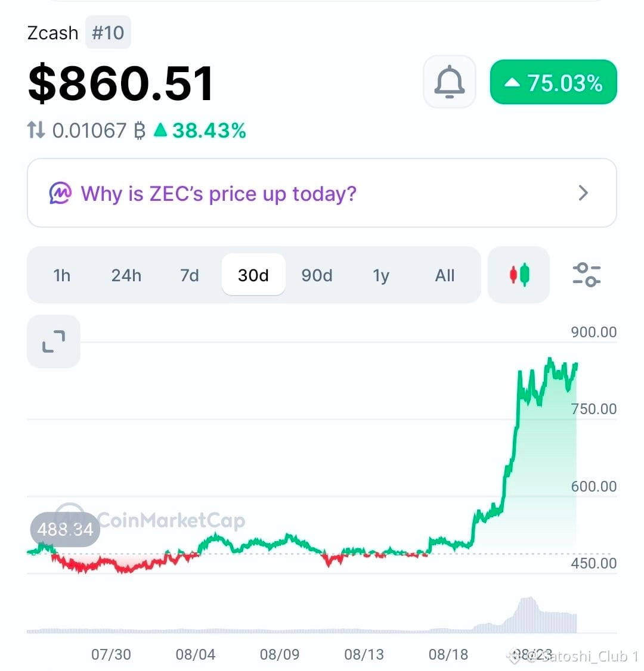Image resolution: width=644 pixels, height=671 pixels.
Task: Show All-time price history
Action: click(x=444, y=275)
